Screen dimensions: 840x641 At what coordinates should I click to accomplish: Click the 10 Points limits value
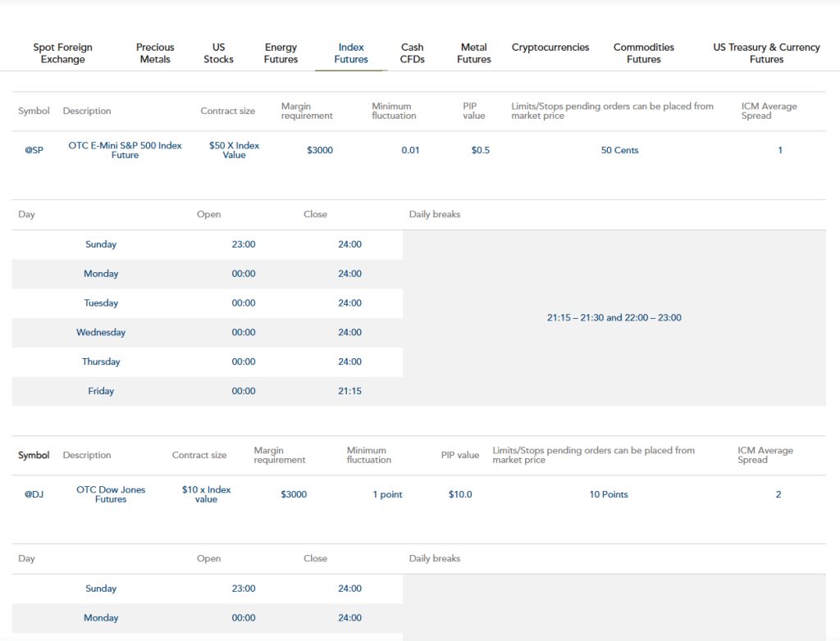pos(609,495)
